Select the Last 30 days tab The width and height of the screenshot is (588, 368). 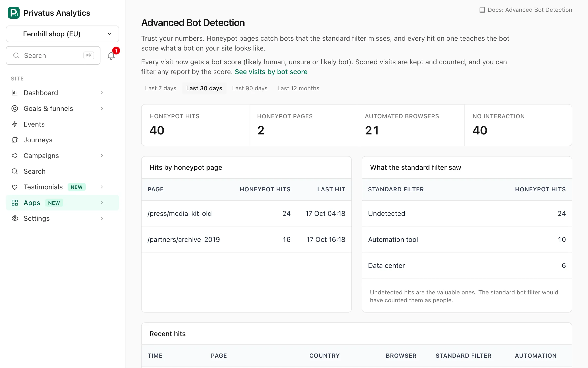point(204,88)
